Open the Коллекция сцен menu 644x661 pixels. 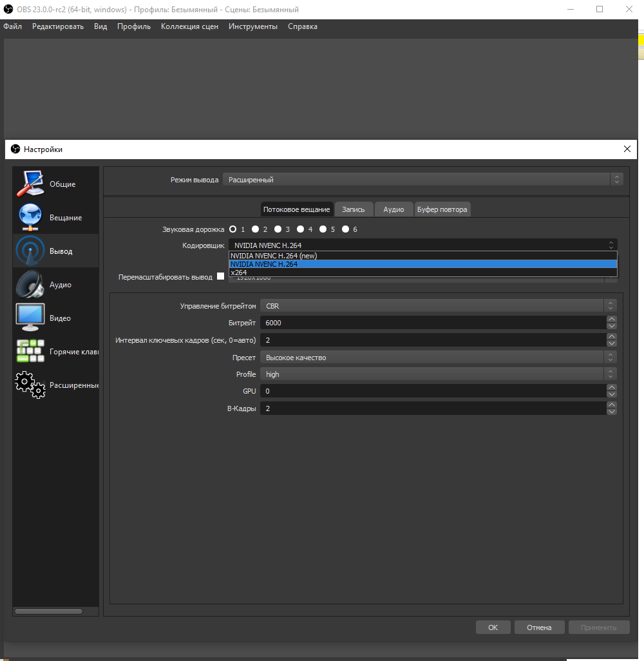[x=190, y=26]
